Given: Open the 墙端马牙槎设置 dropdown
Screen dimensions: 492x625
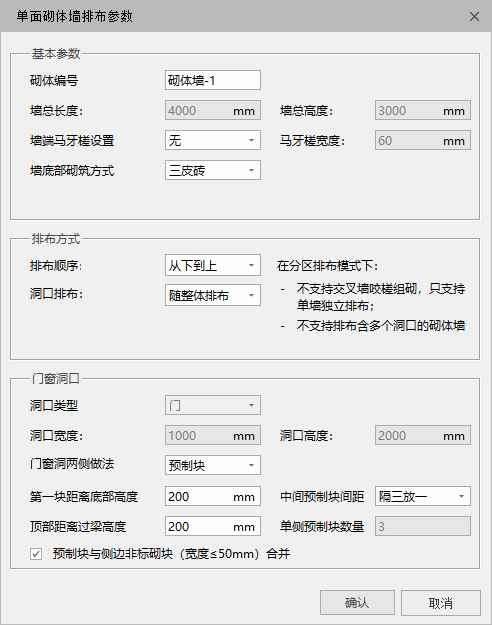Looking at the screenshot, I should [x=213, y=140].
